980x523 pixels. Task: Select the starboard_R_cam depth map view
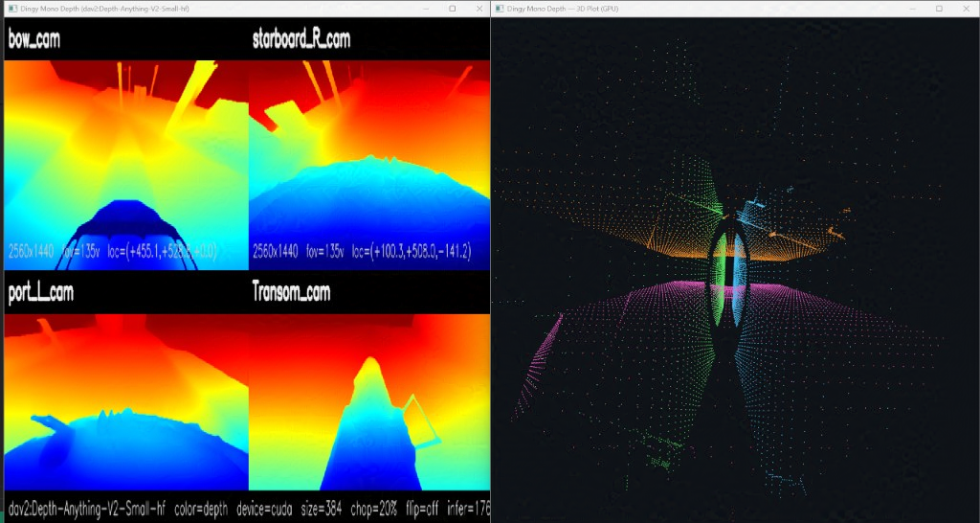369,165
